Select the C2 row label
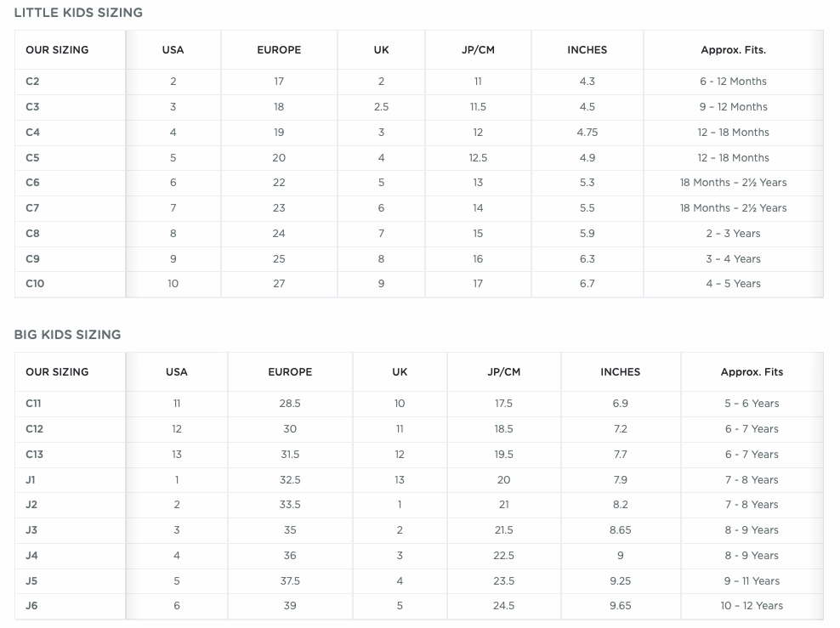This screenshot has height=628, width=840. 32,82
